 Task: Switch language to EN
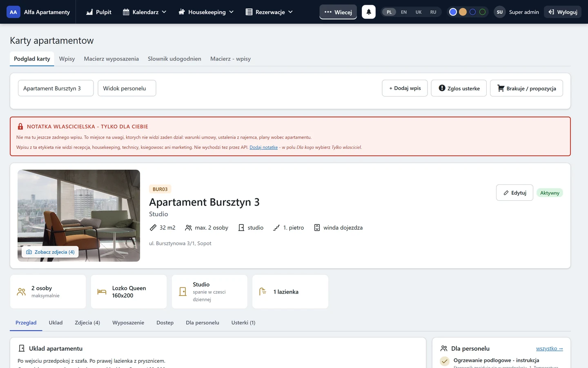click(x=404, y=12)
